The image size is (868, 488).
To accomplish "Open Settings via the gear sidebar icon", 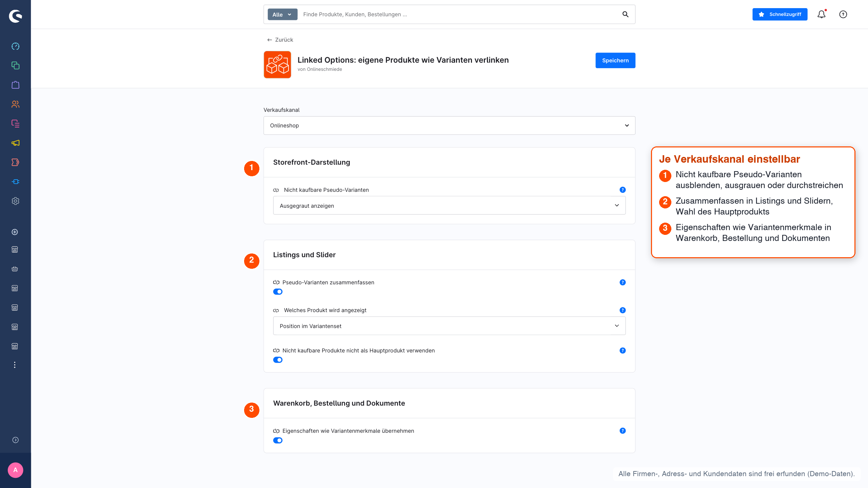I will (15, 201).
